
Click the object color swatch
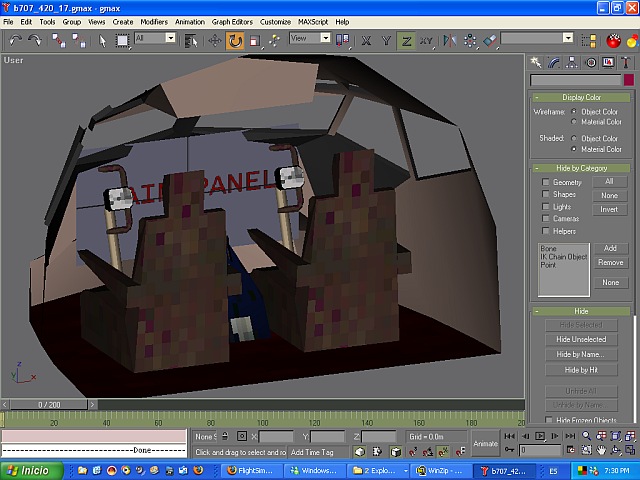tap(629, 80)
